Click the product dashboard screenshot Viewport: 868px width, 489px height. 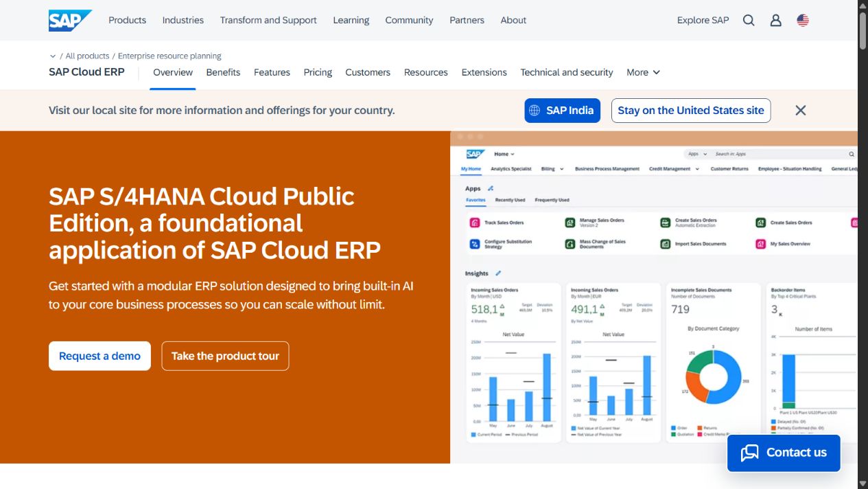[x=654, y=297]
